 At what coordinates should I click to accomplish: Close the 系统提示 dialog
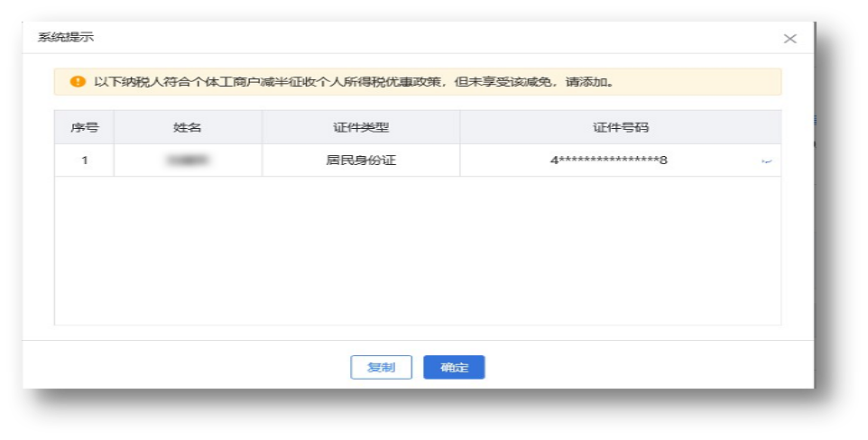[x=790, y=39]
